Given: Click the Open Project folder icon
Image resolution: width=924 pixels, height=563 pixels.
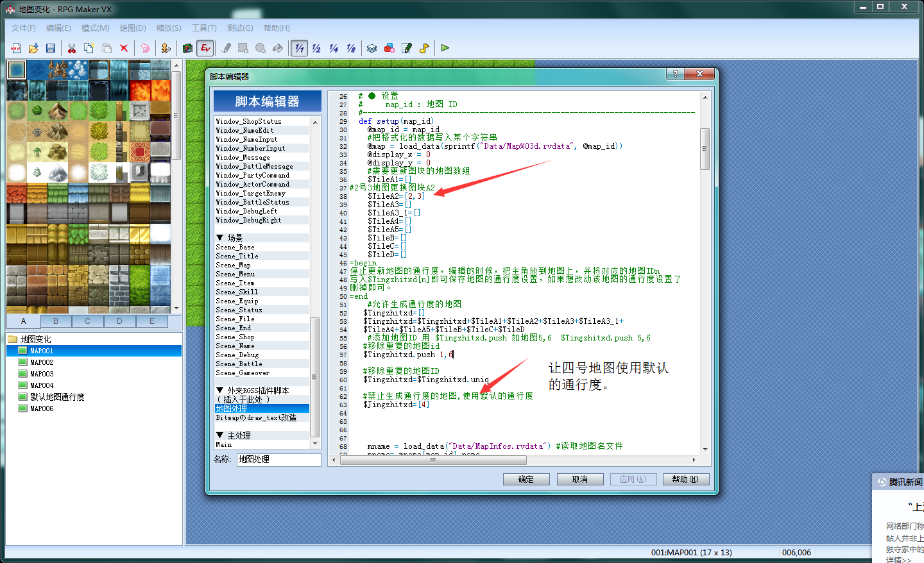Looking at the screenshot, I should coord(33,48).
